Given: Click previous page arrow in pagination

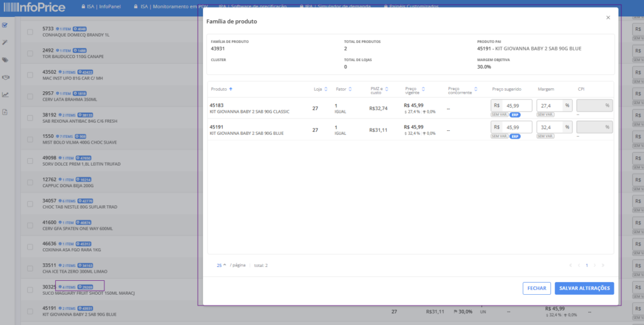Looking at the screenshot, I should point(579,265).
